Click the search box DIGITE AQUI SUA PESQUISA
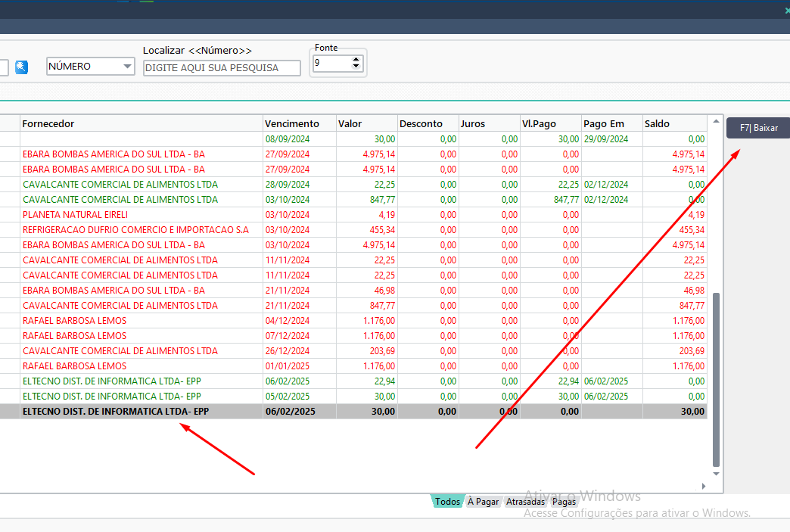Image resolution: width=790 pixels, height=532 pixels. (222, 68)
